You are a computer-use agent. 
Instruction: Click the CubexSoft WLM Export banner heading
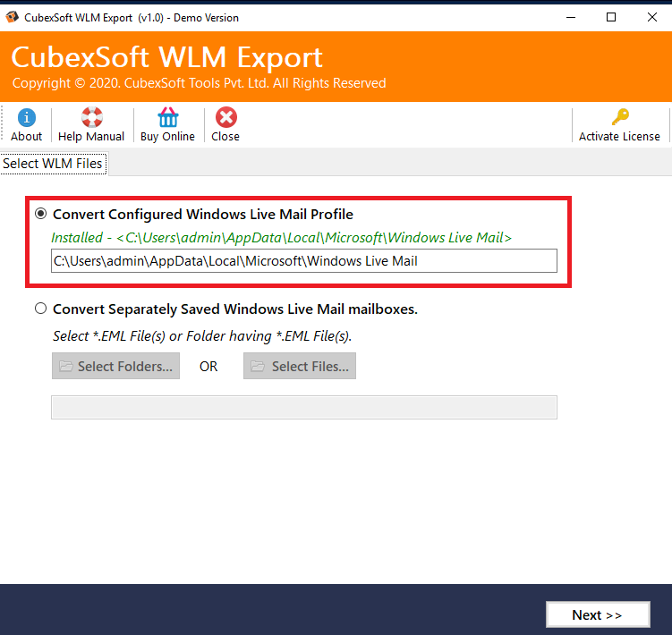click(x=166, y=57)
